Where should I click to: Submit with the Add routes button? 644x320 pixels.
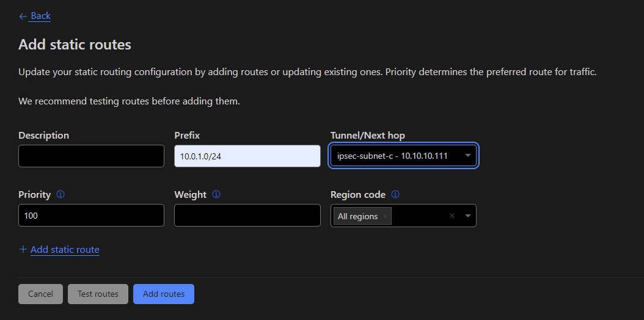click(163, 294)
